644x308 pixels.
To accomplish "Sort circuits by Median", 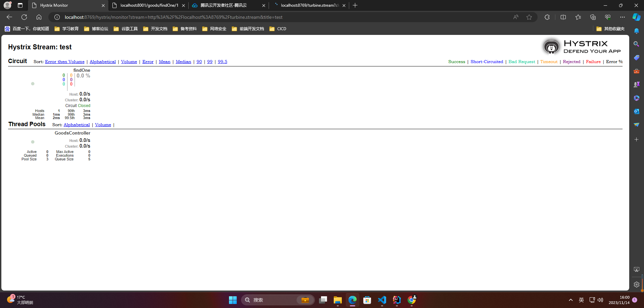I will 183,62.
